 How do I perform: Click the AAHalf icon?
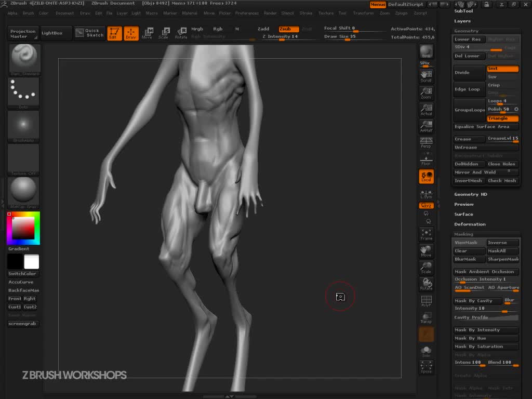[x=426, y=126]
